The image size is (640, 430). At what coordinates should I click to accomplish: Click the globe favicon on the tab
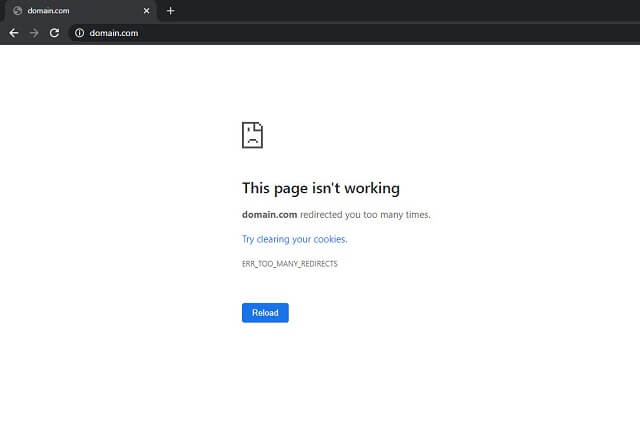pos(18,11)
